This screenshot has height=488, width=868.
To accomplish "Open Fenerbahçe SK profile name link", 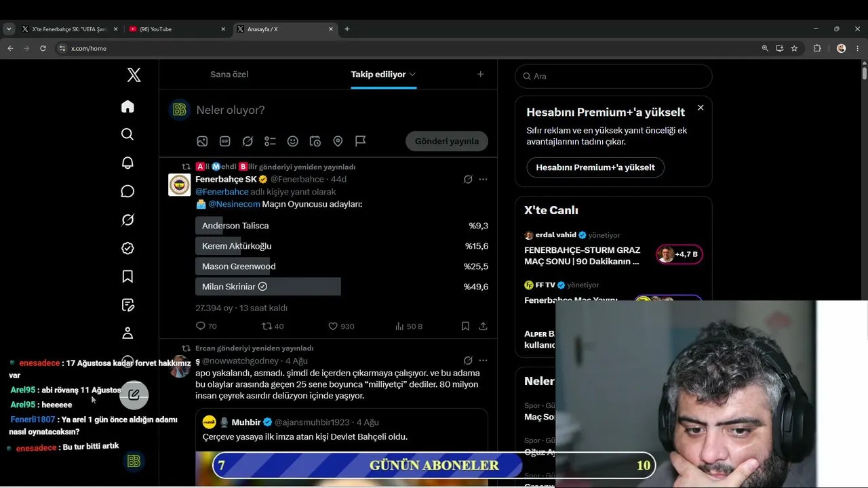I will (x=226, y=179).
